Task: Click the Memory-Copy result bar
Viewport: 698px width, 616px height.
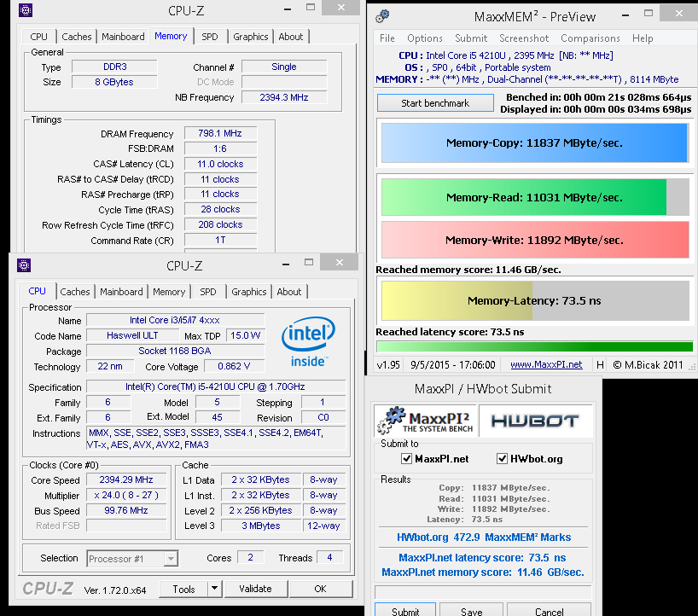Action: point(534,142)
